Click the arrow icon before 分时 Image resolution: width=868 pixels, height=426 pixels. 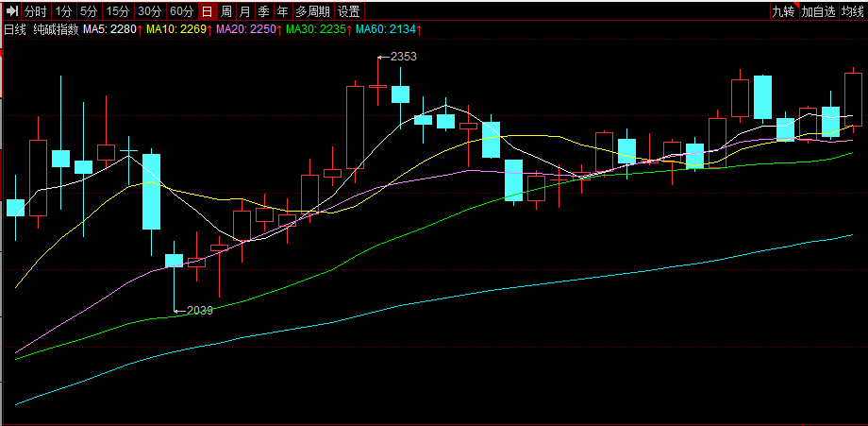pyautogui.click(x=12, y=11)
